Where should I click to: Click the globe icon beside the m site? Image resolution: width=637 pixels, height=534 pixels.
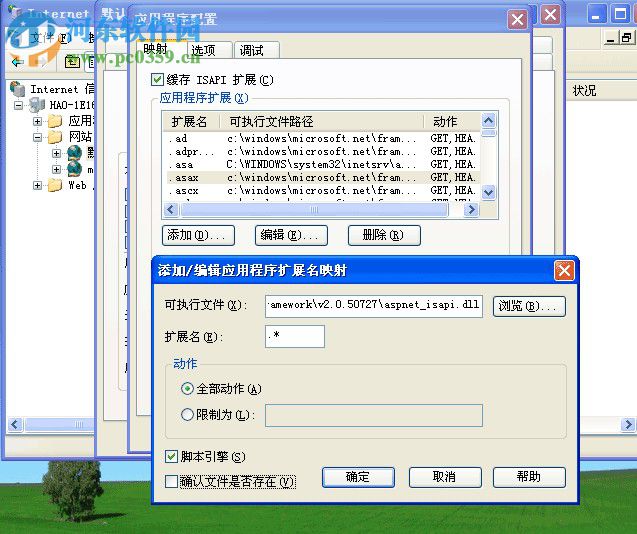click(75, 169)
